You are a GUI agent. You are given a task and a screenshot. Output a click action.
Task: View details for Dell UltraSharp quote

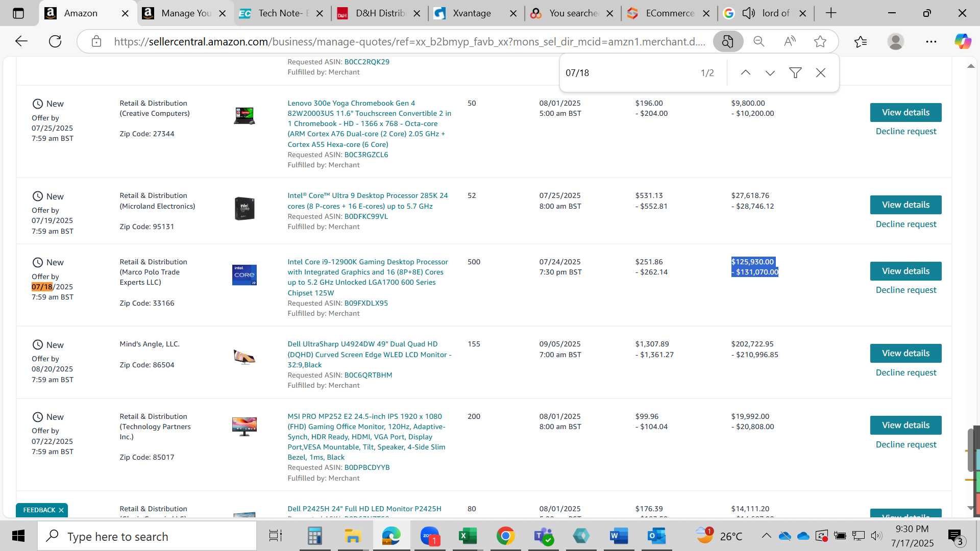pos(905,353)
